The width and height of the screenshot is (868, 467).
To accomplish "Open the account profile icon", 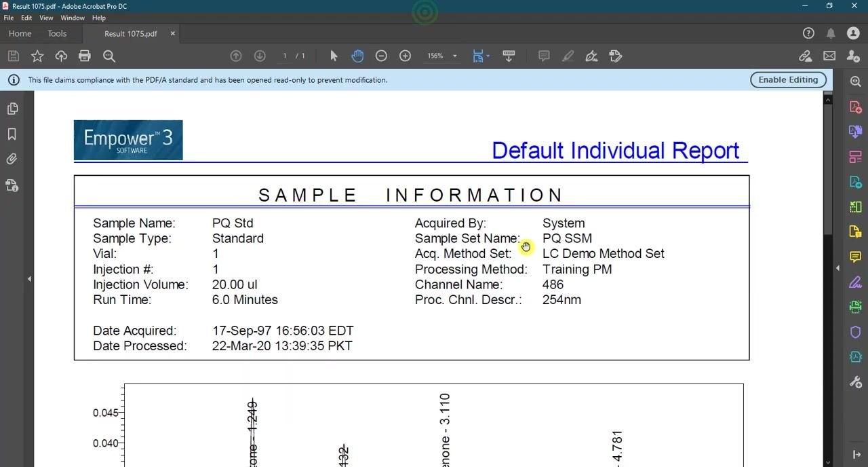I will click(x=854, y=33).
